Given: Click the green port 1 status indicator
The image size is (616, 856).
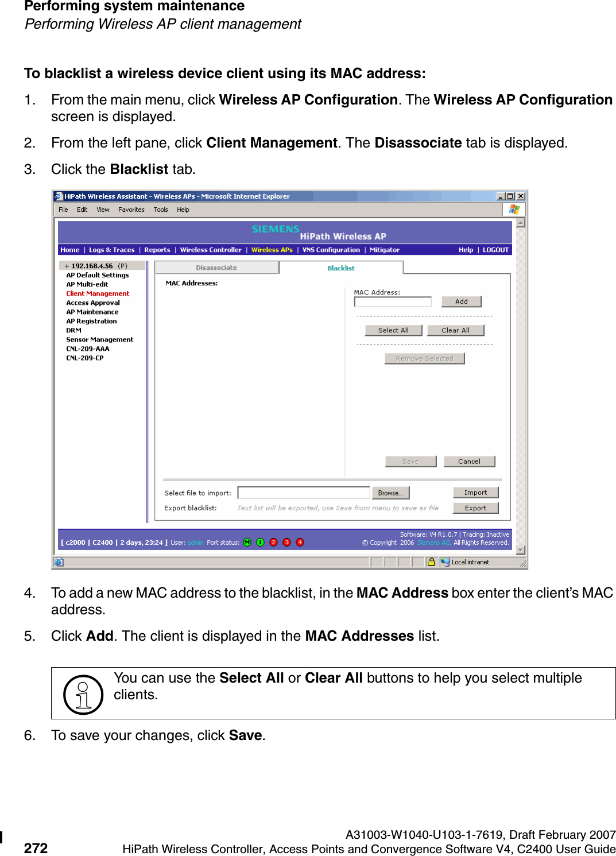Looking at the screenshot, I should (261, 541).
